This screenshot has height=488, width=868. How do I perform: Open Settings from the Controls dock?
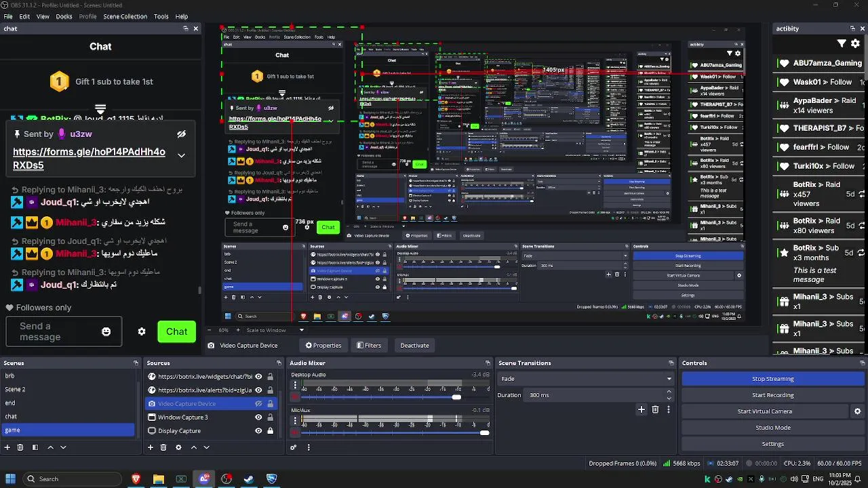pyautogui.click(x=772, y=444)
